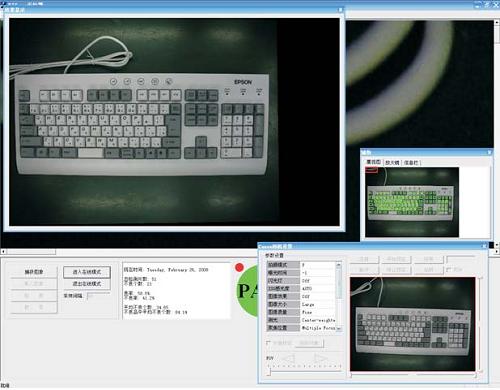Viewport: 500px width, 390px height.
Task: Toggle the checkbox below the parameter list
Action: [268, 342]
